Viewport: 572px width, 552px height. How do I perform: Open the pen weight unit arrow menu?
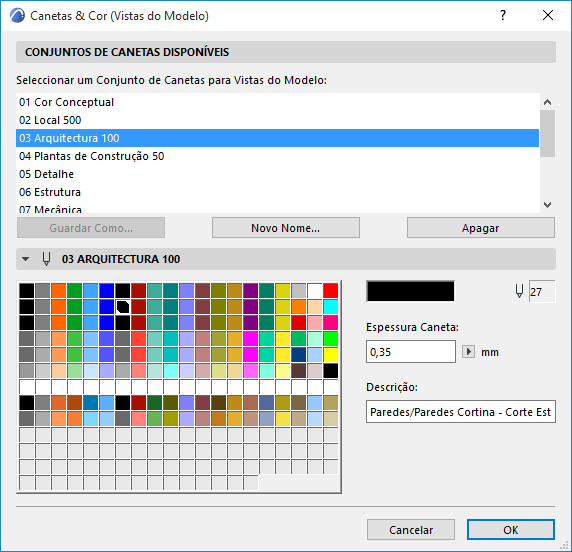click(468, 352)
